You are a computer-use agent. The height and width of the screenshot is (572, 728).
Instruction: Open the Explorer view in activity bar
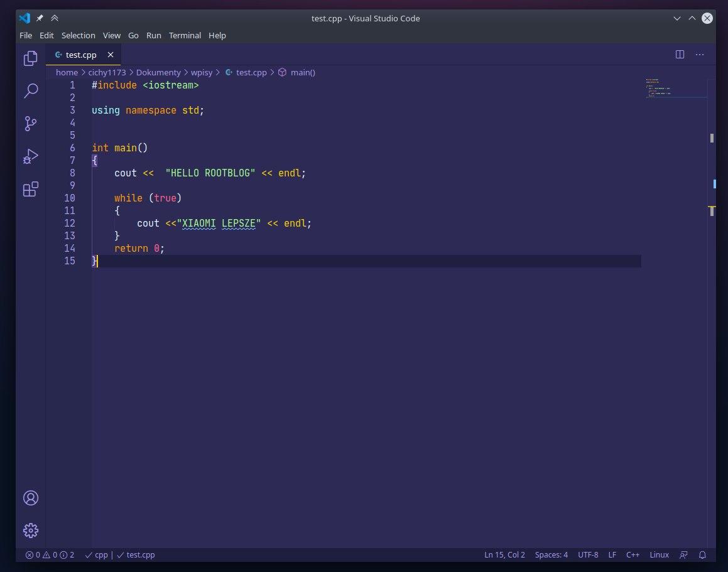pyautogui.click(x=30, y=58)
